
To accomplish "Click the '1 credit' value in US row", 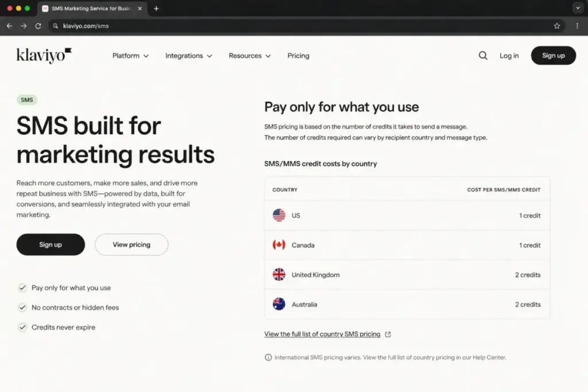I will point(529,215).
